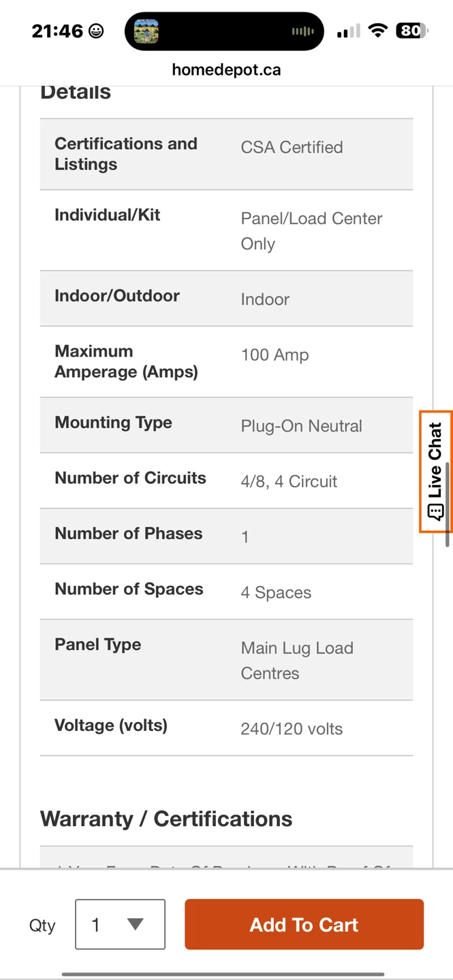This screenshot has width=453, height=980.
Task: Select the Certifications and Listings row
Action: (226, 154)
